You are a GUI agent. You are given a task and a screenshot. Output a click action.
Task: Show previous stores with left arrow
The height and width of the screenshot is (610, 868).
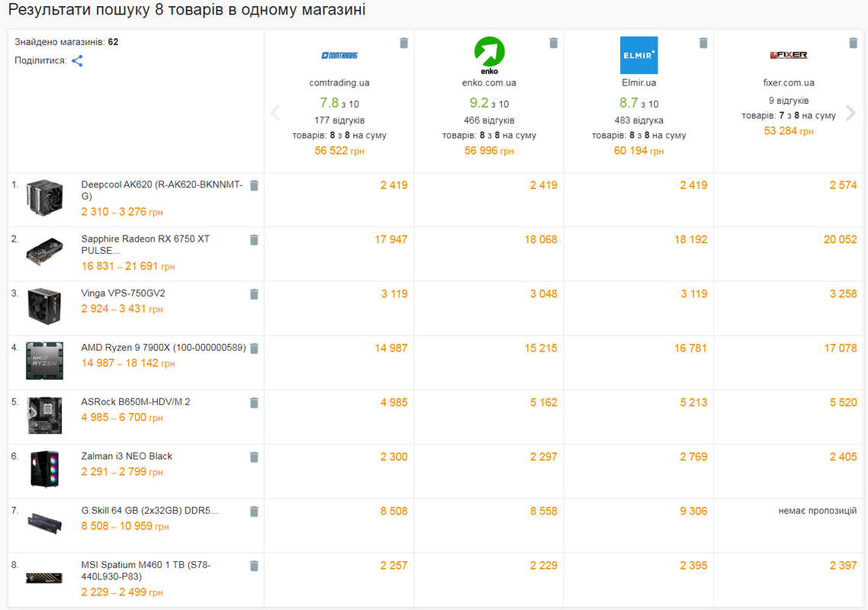click(x=275, y=113)
